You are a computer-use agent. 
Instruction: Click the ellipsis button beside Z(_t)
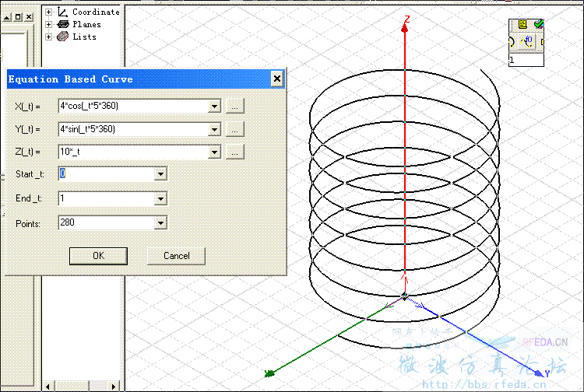pos(234,152)
